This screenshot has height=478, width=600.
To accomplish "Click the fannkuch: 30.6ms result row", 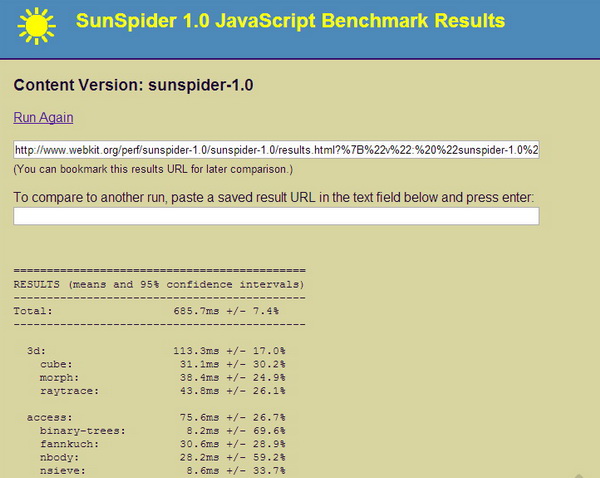I will tap(163, 444).
